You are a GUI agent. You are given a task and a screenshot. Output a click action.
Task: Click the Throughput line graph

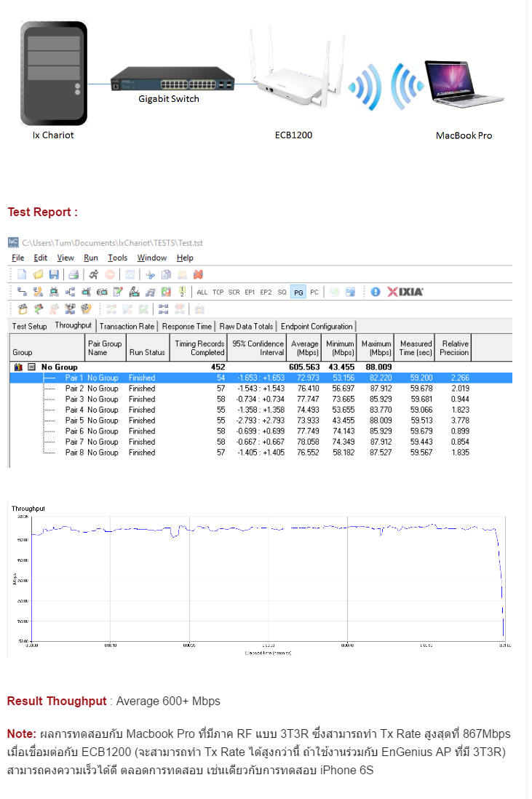(x=268, y=579)
